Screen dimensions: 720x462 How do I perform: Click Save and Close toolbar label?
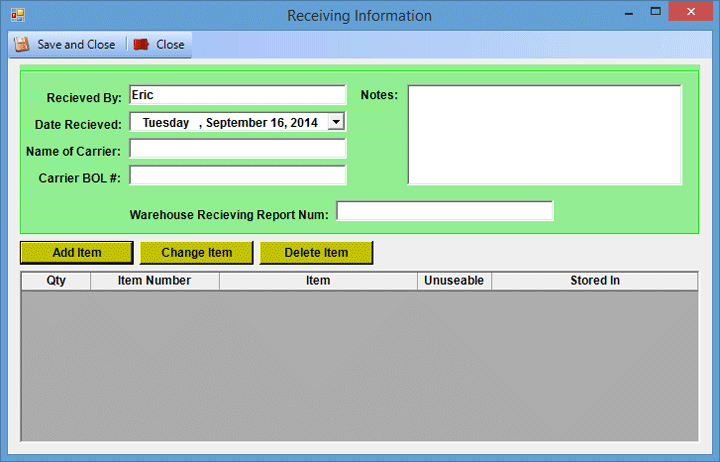(76, 45)
